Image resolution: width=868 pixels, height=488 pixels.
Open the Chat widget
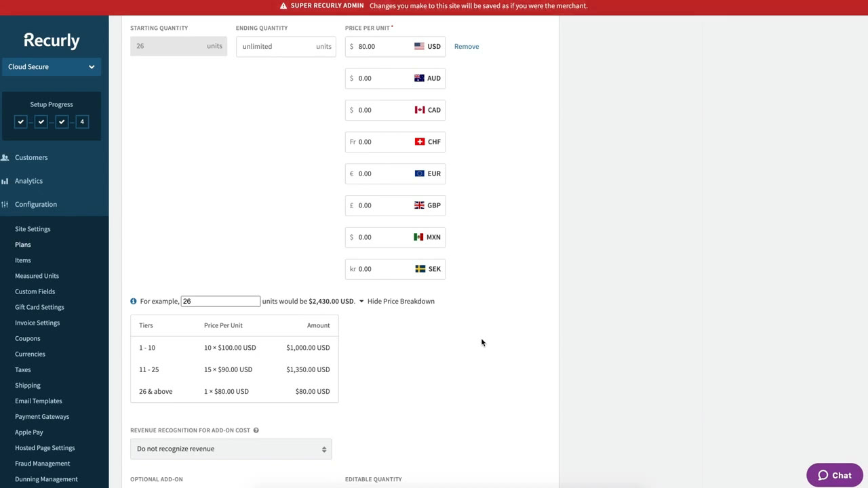834,475
